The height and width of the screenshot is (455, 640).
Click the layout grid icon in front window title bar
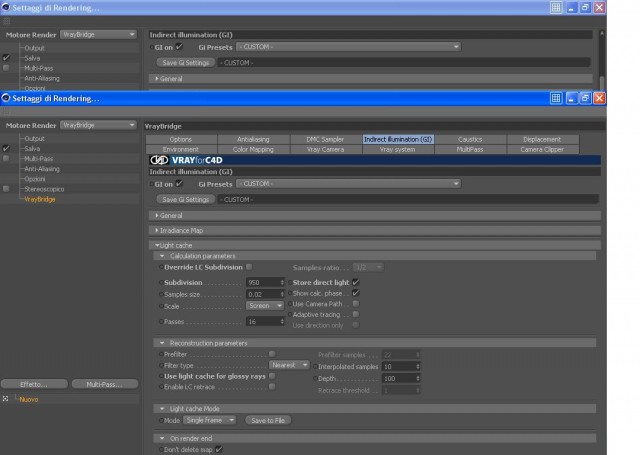coord(556,98)
